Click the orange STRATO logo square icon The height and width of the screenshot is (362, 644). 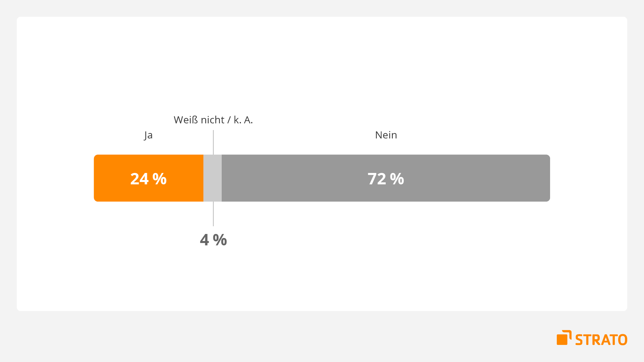click(x=564, y=338)
